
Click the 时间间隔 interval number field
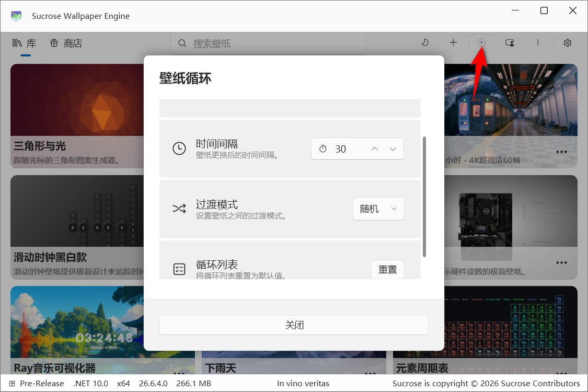(358, 149)
